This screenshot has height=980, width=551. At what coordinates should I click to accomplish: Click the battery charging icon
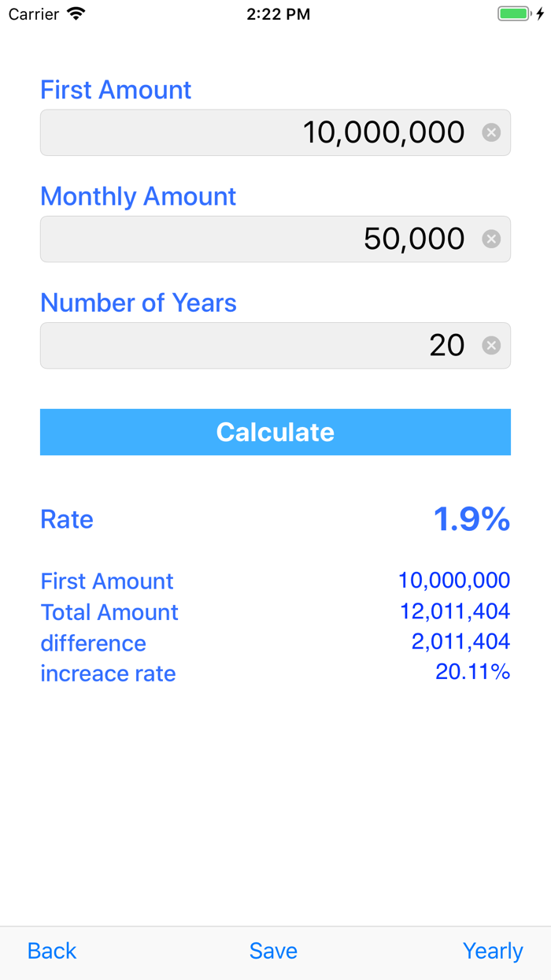(x=516, y=13)
